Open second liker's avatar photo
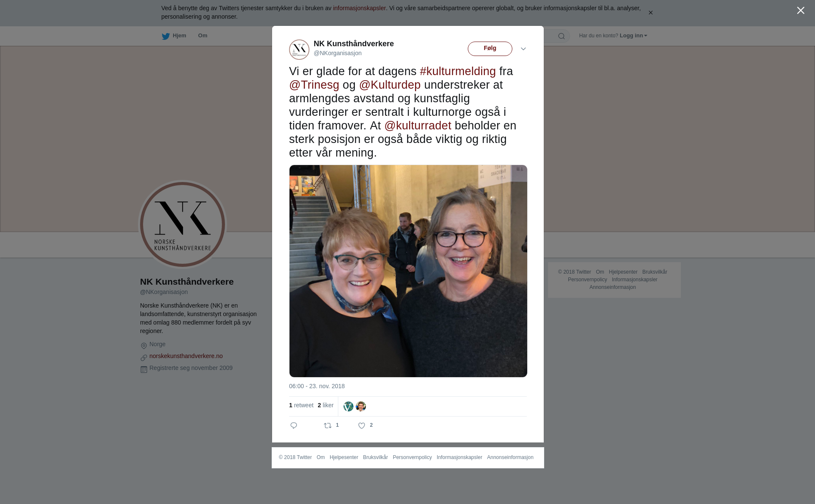 pyautogui.click(x=361, y=406)
